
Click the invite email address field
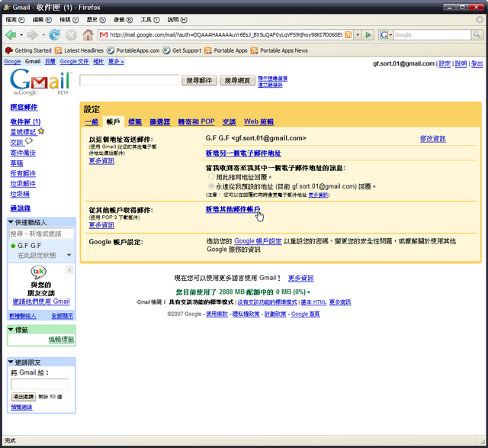point(39,384)
